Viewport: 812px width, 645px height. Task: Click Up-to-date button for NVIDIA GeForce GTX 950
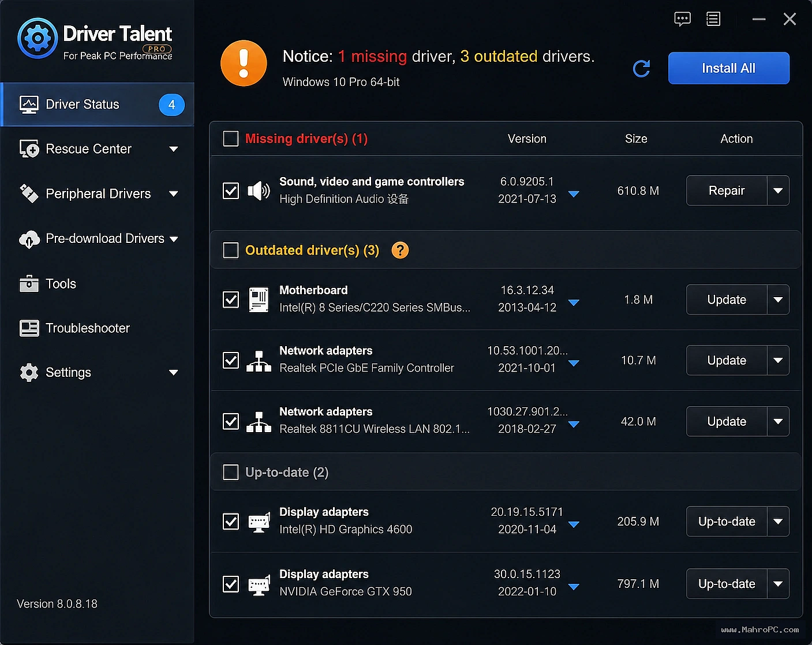point(727,584)
